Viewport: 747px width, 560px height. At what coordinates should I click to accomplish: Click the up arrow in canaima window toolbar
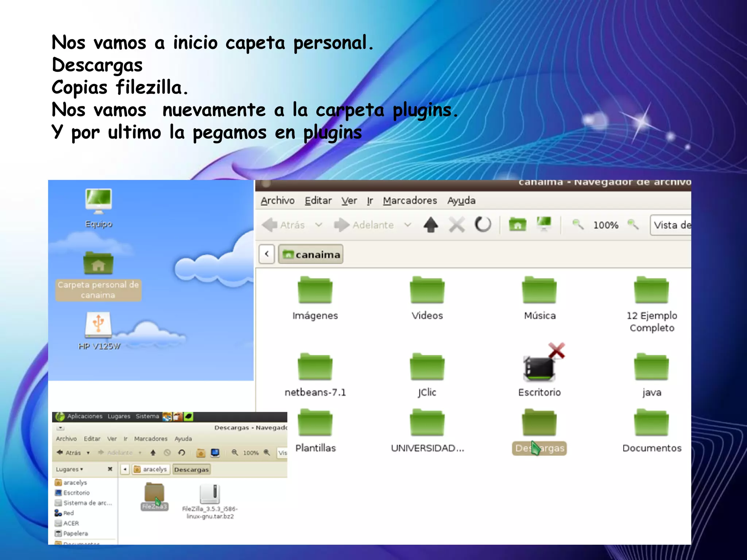tap(431, 225)
